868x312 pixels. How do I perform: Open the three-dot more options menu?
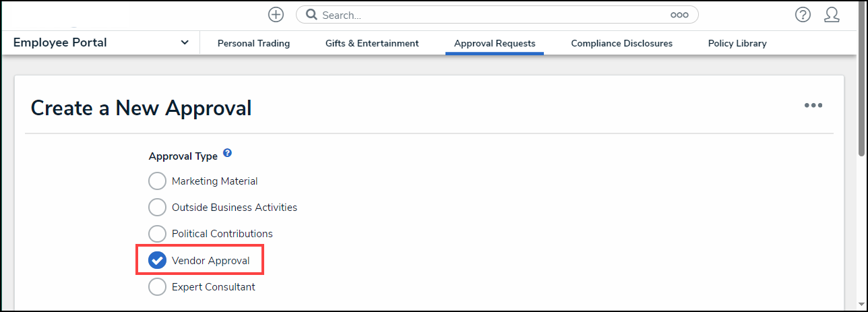813,106
